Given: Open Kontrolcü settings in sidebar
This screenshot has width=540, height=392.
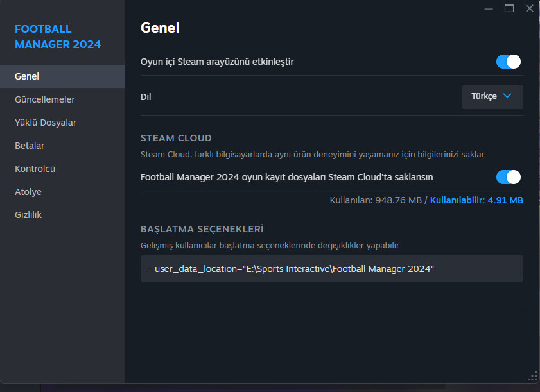Looking at the screenshot, I should 35,169.
